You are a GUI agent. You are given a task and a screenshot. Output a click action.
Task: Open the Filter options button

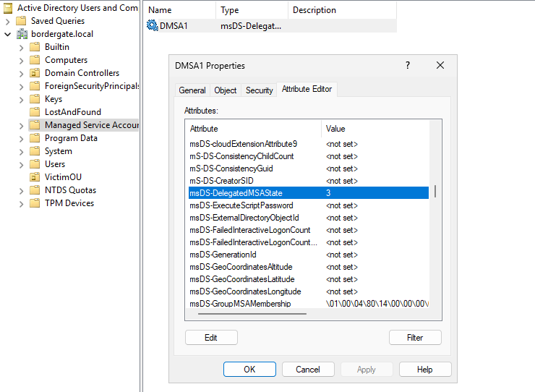415,338
